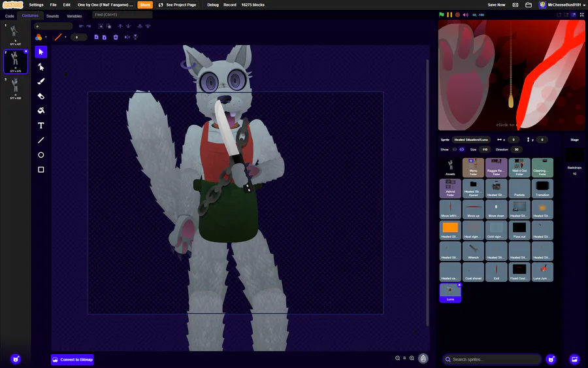Select the Fill bucket tool
The width and height of the screenshot is (588, 368).
pos(41,110)
